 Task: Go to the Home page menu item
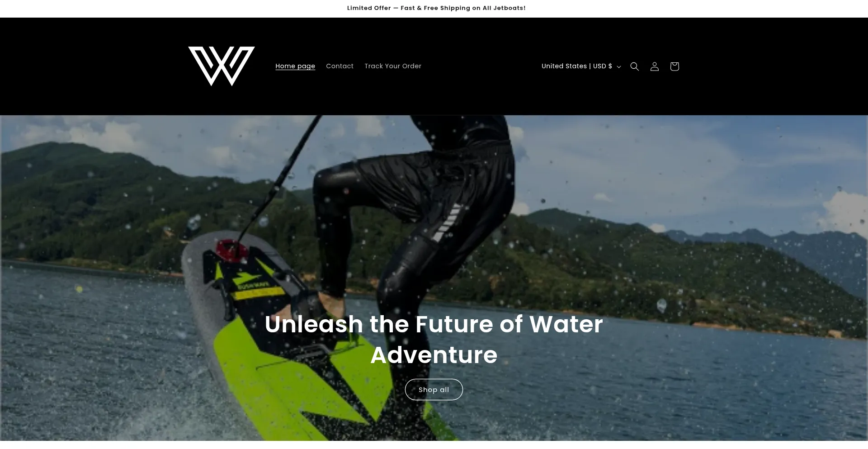click(295, 66)
